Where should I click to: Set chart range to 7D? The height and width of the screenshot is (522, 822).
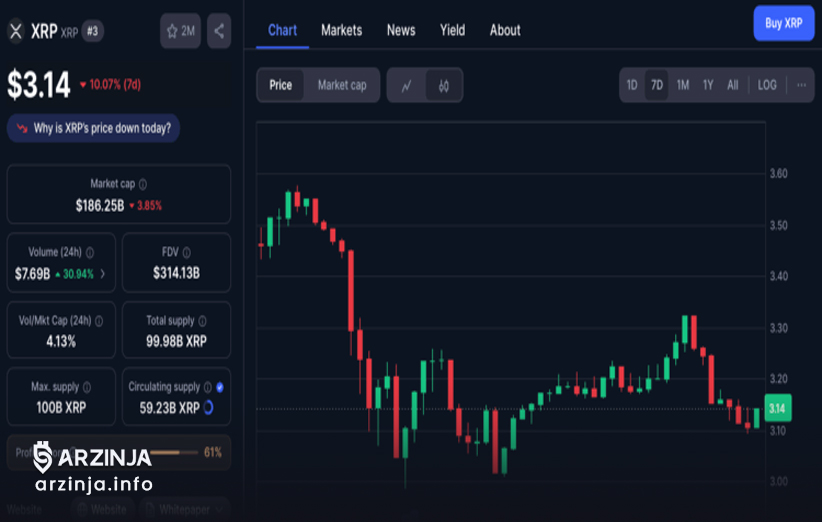pyautogui.click(x=656, y=85)
